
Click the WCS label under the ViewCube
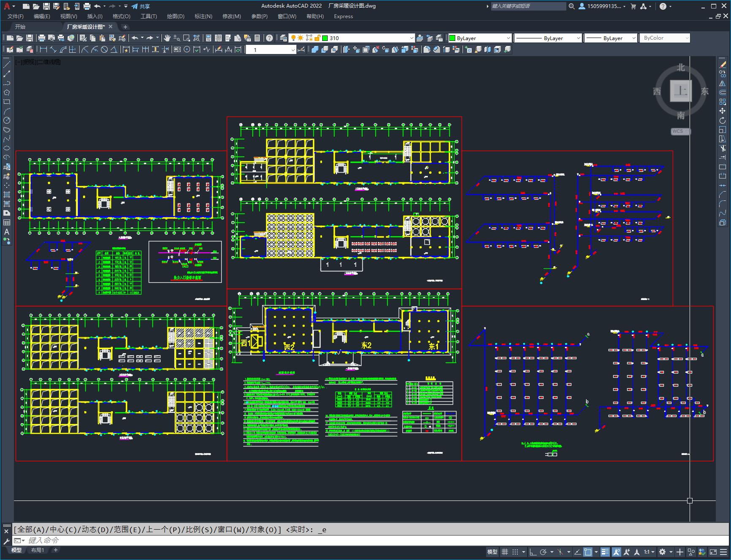pyautogui.click(x=677, y=131)
